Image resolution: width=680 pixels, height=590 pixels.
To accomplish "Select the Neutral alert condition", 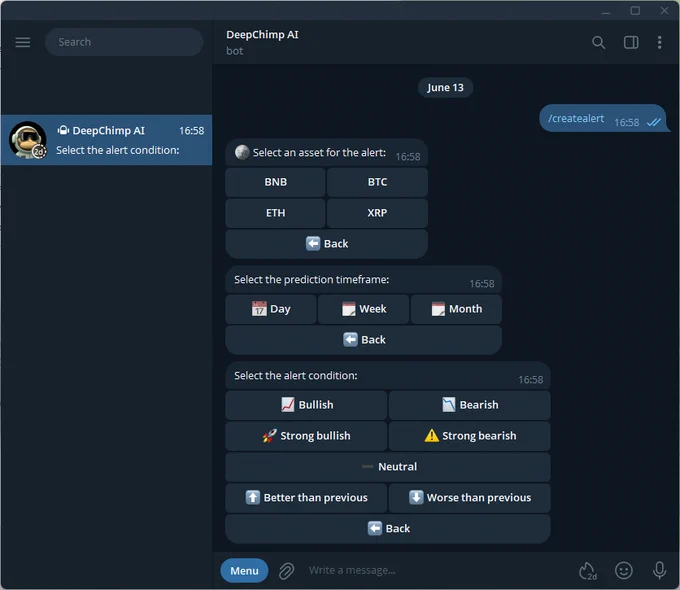I will coord(388,467).
